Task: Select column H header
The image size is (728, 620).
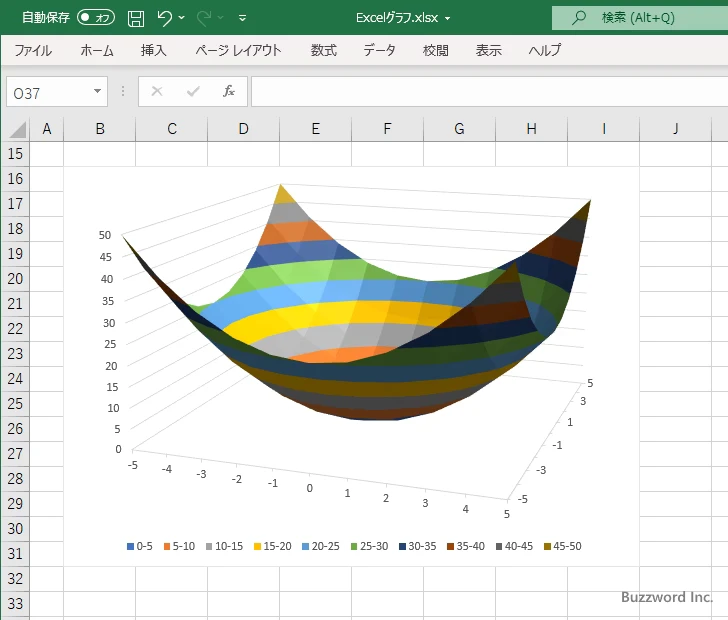Action: tap(532, 129)
